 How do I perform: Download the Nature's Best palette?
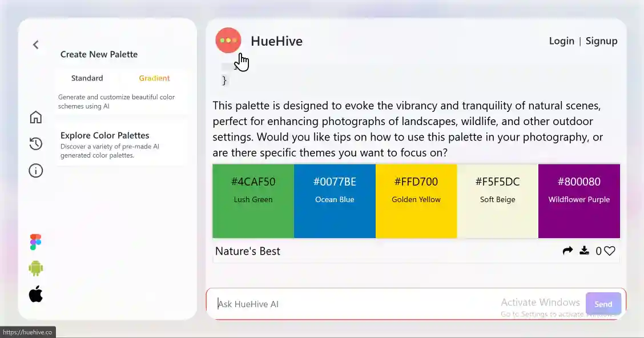point(584,250)
